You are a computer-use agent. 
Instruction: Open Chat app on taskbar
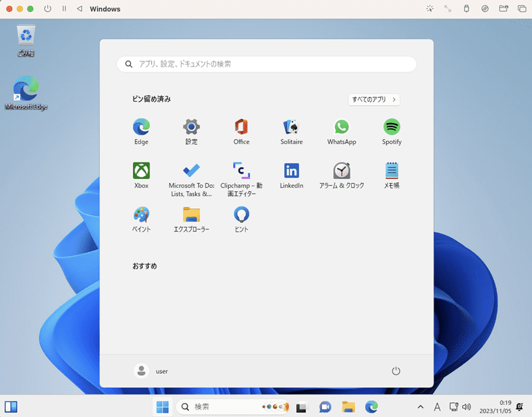(x=325, y=406)
